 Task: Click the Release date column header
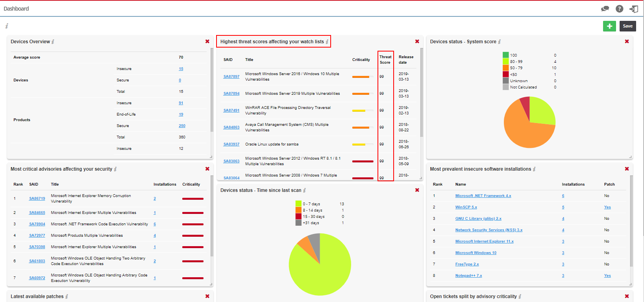tap(406, 60)
